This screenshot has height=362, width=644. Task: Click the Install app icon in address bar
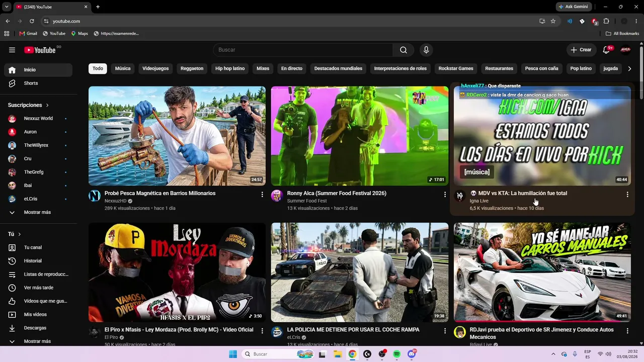click(x=542, y=21)
